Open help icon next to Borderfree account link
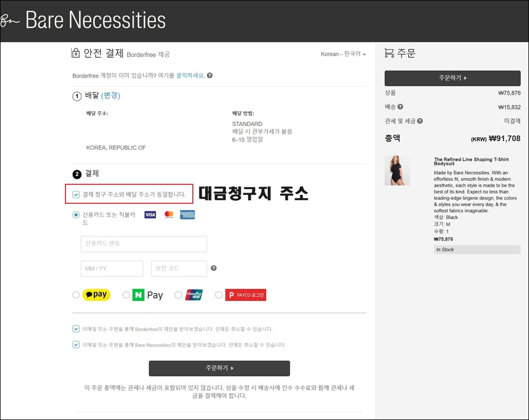Viewport: 529px width, 420px height. [x=209, y=75]
